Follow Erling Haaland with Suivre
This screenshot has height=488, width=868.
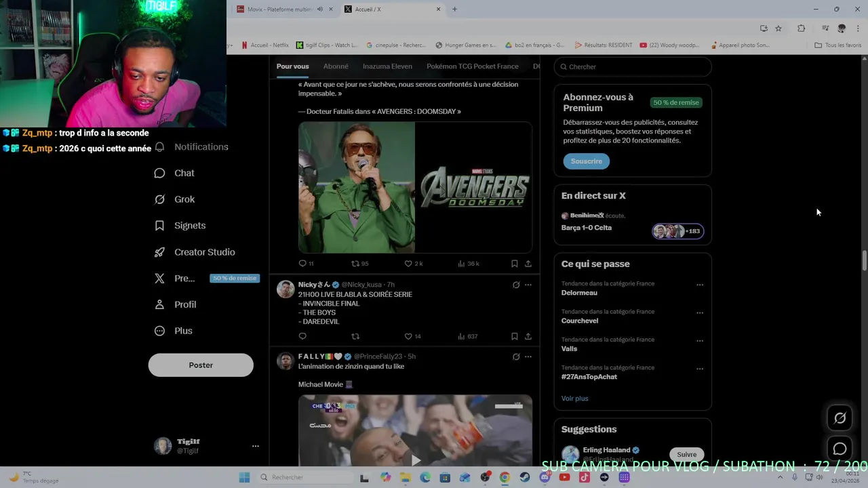tap(686, 455)
